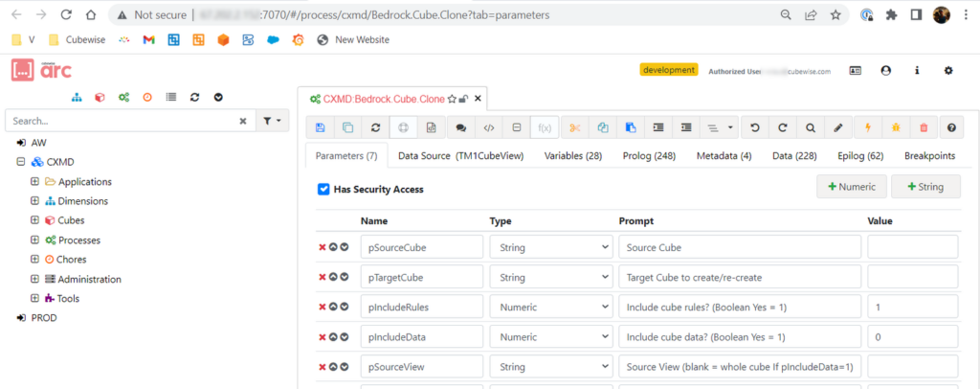Open the Variables (28) tab
The image size is (980, 389).
point(572,155)
